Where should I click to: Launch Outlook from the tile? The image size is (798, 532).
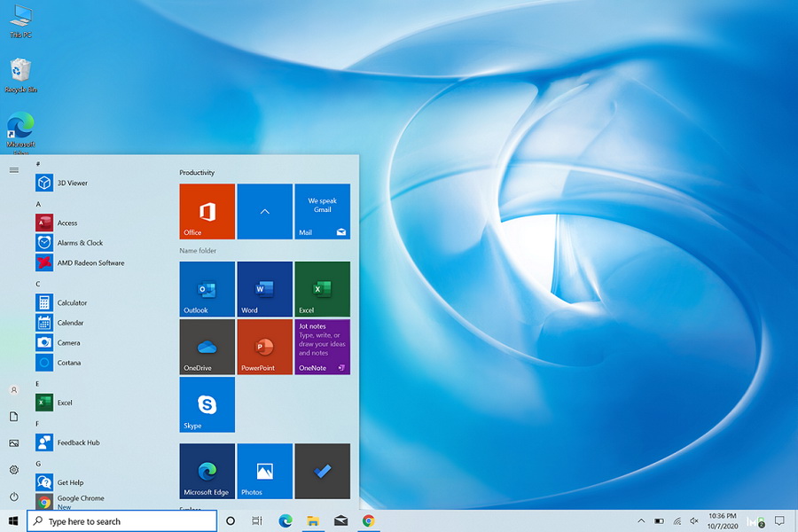(207, 288)
